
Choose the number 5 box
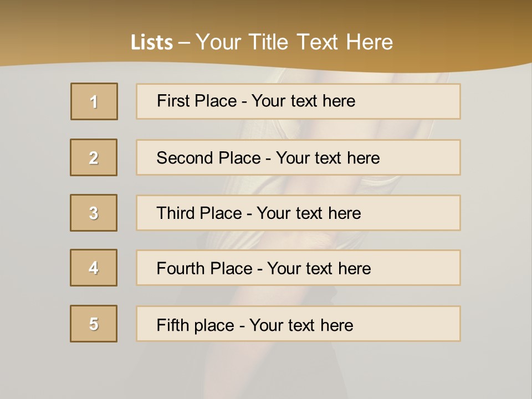[94, 324]
